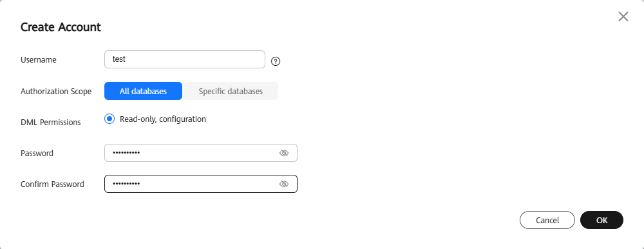Click the DML Permissions label
The image size is (644, 249).
tap(51, 122)
